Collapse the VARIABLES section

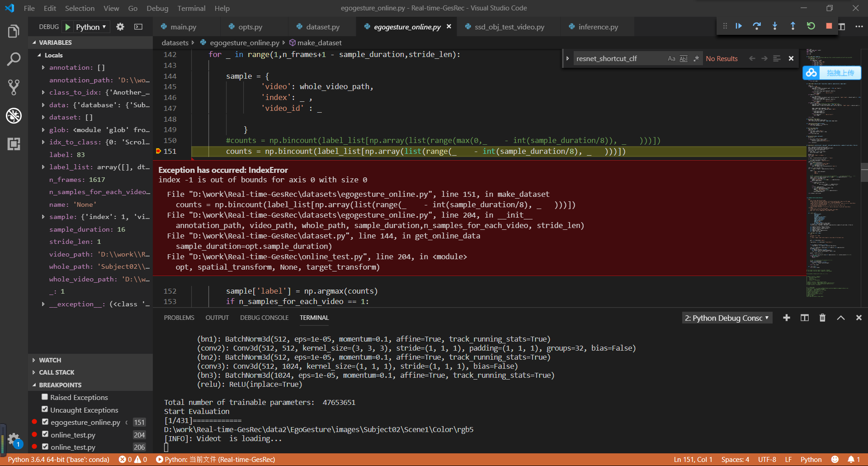pos(55,43)
